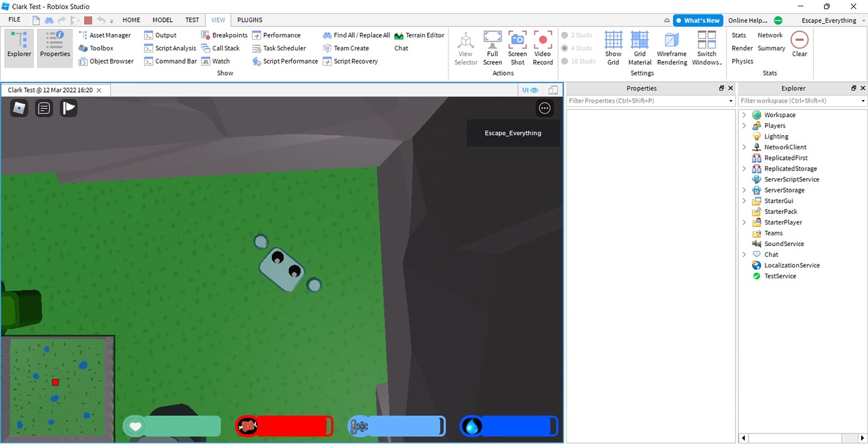Show the Output window
Viewport: 868px width, 448px height.
click(160, 35)
